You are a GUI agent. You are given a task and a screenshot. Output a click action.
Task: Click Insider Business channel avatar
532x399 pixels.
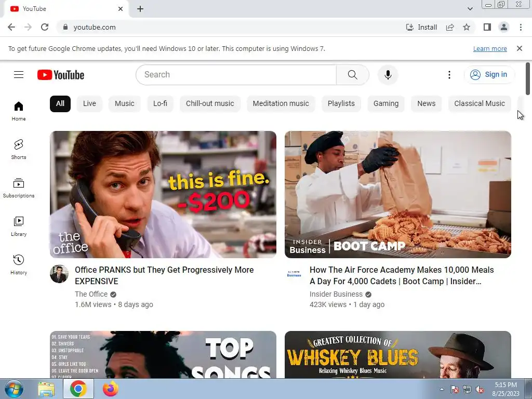pyautogui.click(x=294, y=274)
